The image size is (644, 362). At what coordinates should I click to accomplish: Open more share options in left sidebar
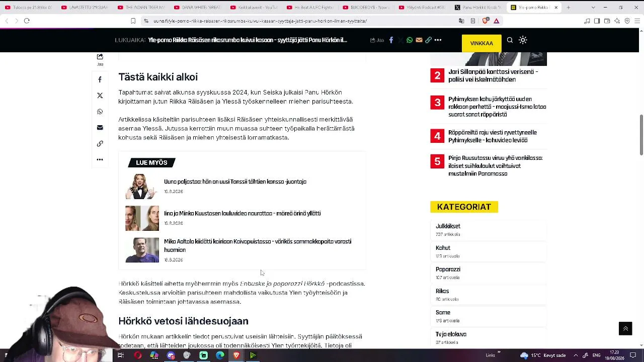(x=100, y=159)
